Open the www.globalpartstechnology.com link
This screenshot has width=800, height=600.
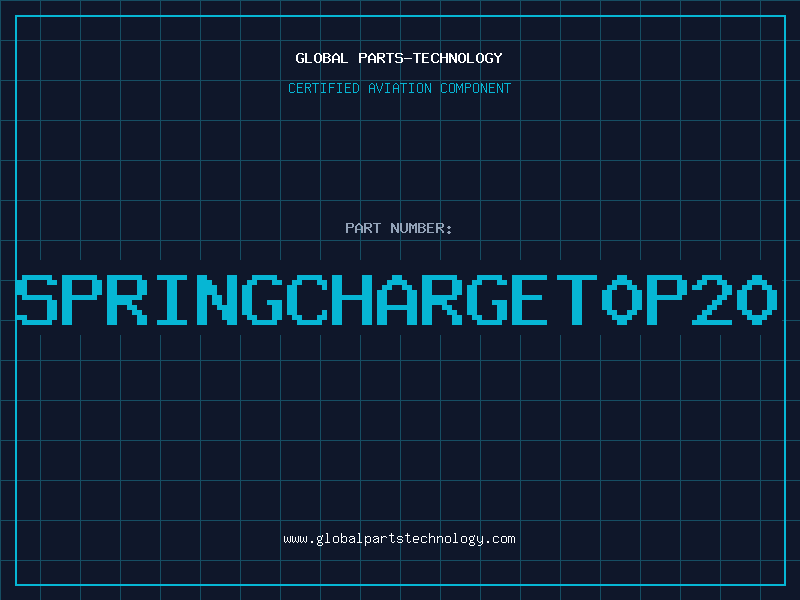pos(399,539)
